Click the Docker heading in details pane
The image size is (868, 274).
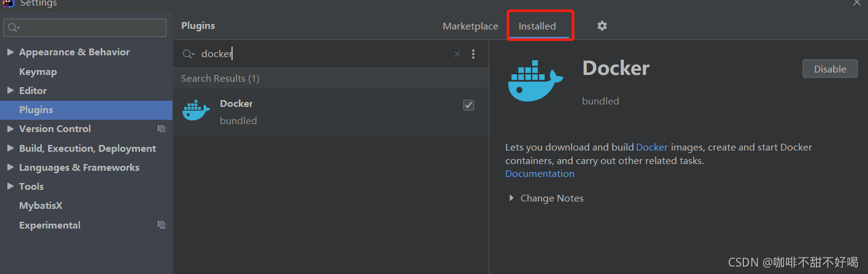(616, 68)
